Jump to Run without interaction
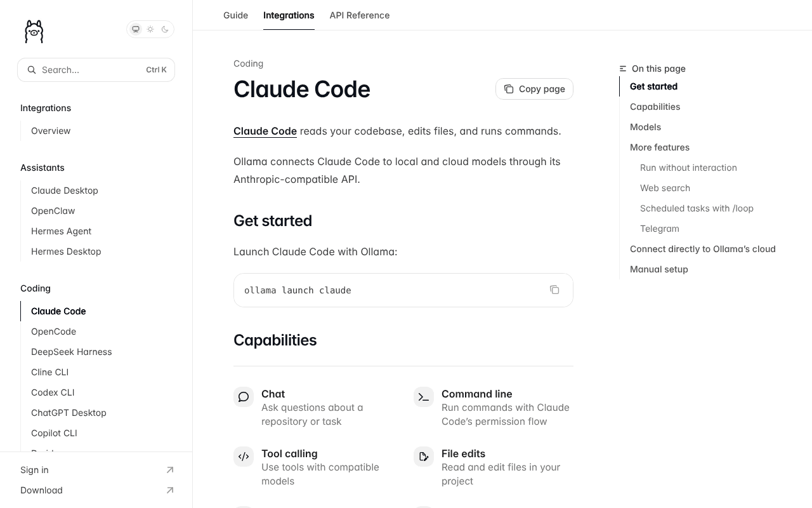812x508 pixels. point(688,168)
